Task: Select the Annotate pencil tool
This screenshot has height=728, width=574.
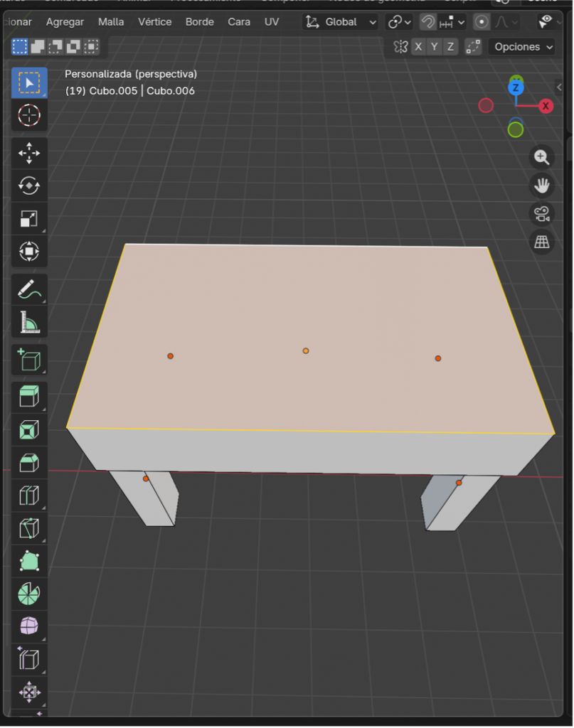Action: pos(29,289)
